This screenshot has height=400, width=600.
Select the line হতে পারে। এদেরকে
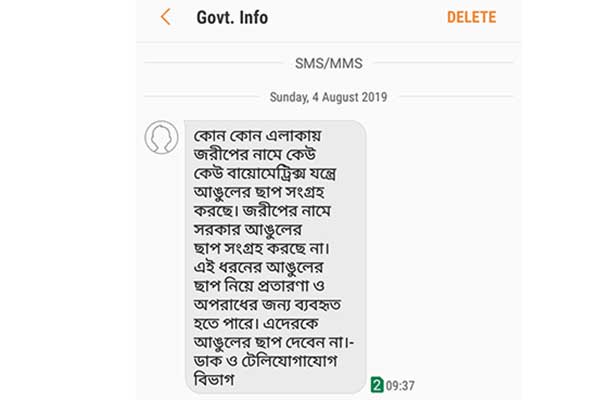click(256, 324)
